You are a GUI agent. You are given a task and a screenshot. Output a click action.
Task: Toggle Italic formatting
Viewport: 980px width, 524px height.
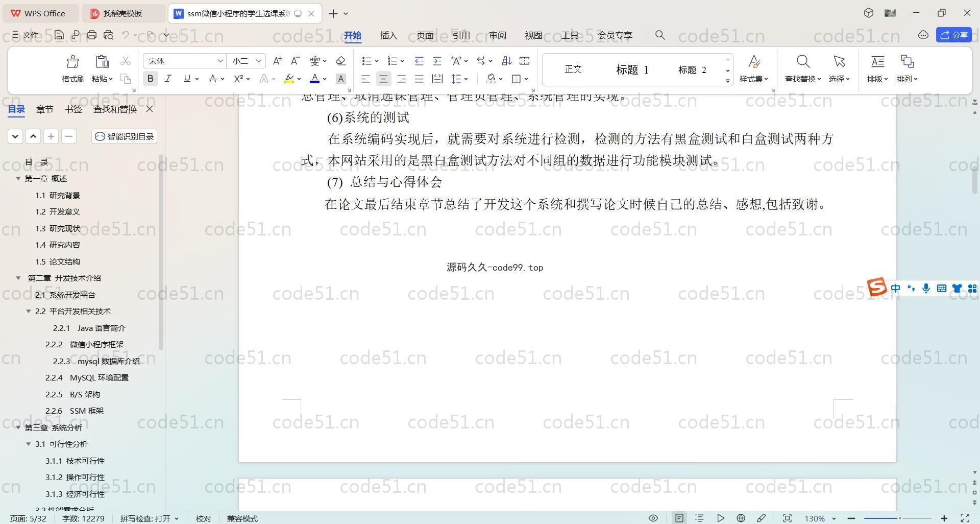pos(168,79)
